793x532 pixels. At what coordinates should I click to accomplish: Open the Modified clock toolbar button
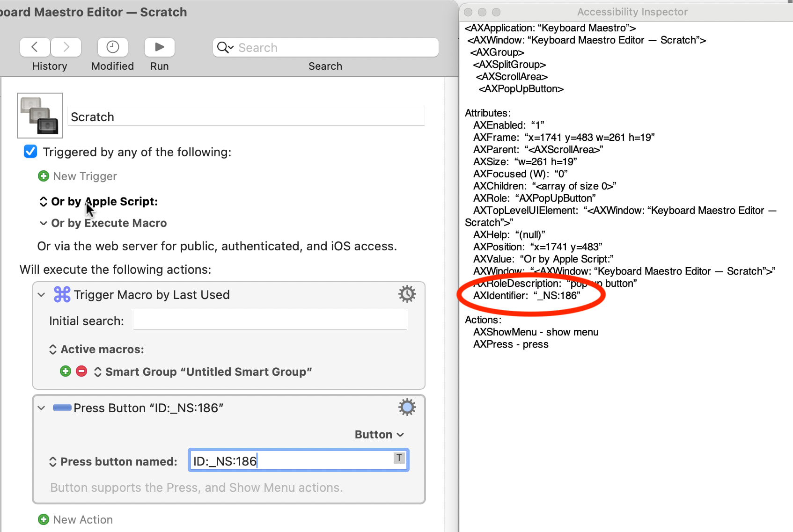113,47
